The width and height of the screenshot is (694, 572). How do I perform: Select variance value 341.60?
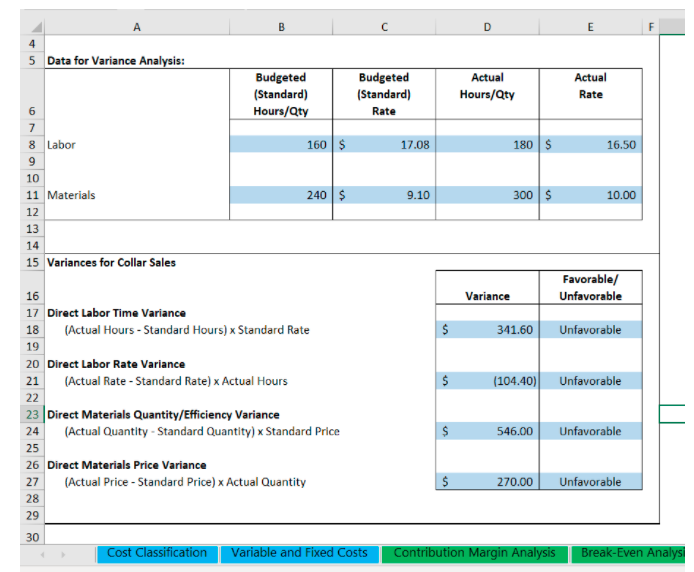pyautogui.click(x=487, y=330)
